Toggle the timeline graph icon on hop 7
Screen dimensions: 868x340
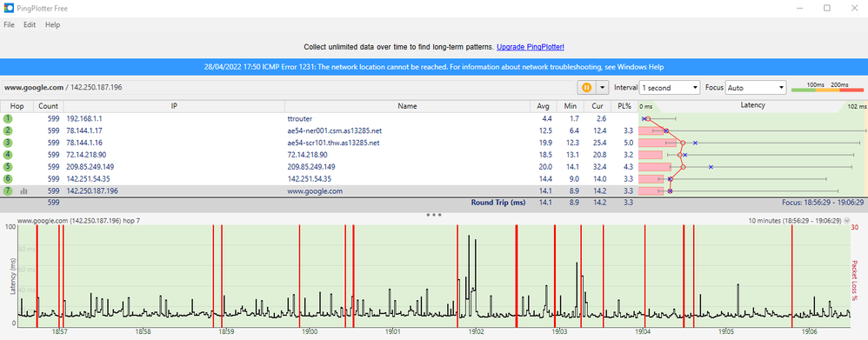[x=23, y=191]
